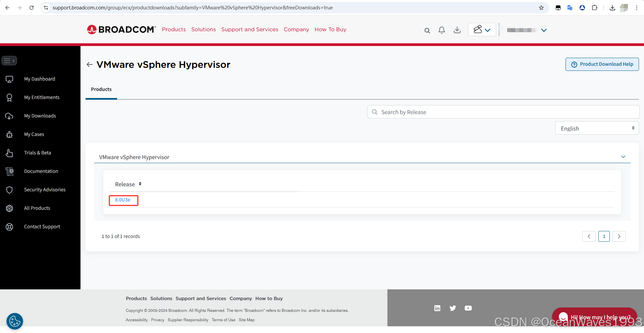Open Security Advisories link
Screen dimensions: 644x333
[45, 190]
